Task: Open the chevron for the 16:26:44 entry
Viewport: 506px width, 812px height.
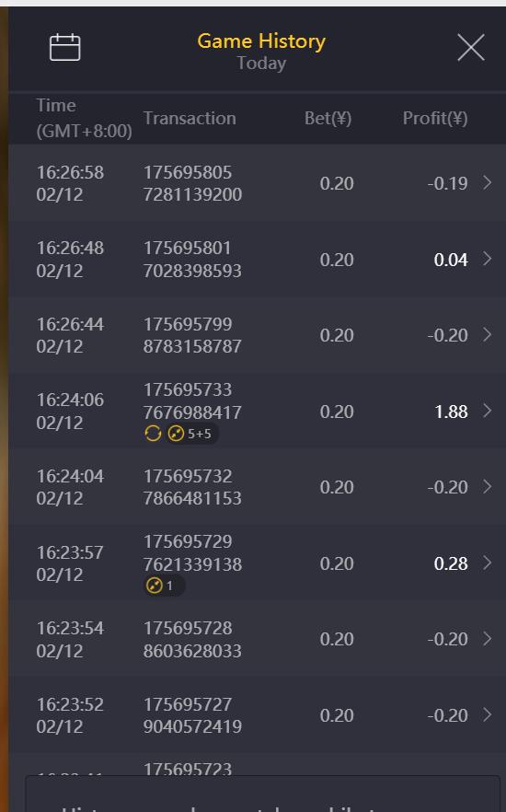Action: 487,334
